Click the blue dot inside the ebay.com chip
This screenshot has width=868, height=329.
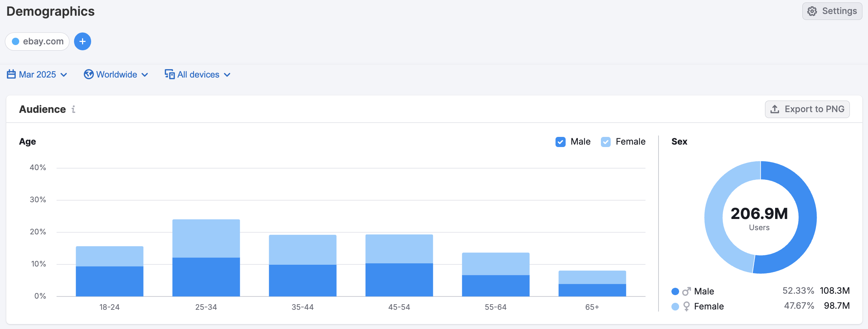pyautogui.click(x=15, y=41)
